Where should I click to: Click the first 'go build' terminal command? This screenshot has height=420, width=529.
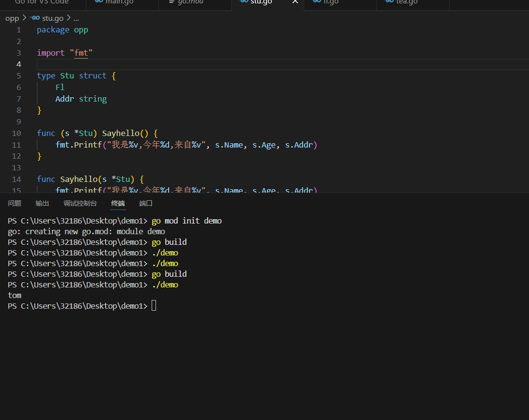coord(169,242)
